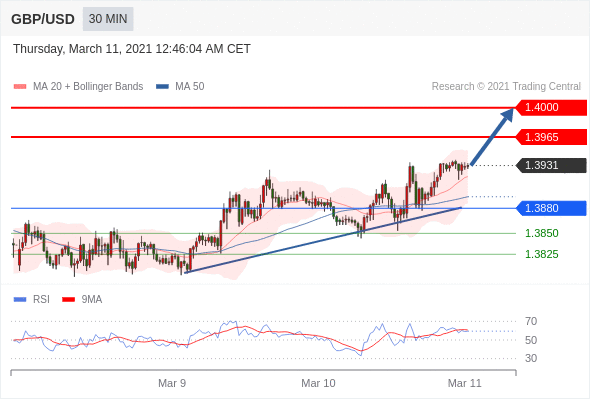This screenshot has height=400, width=590.
Task: Click the 1.3965 resistance price tag
Action: point(551,137)
